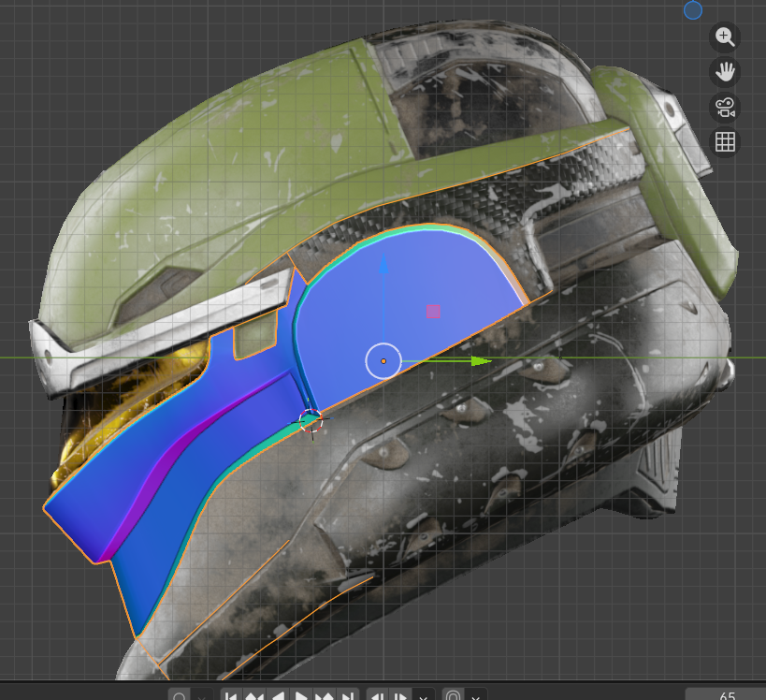Click the time jump backward button
766x700 pixels.
pos(378,695)
